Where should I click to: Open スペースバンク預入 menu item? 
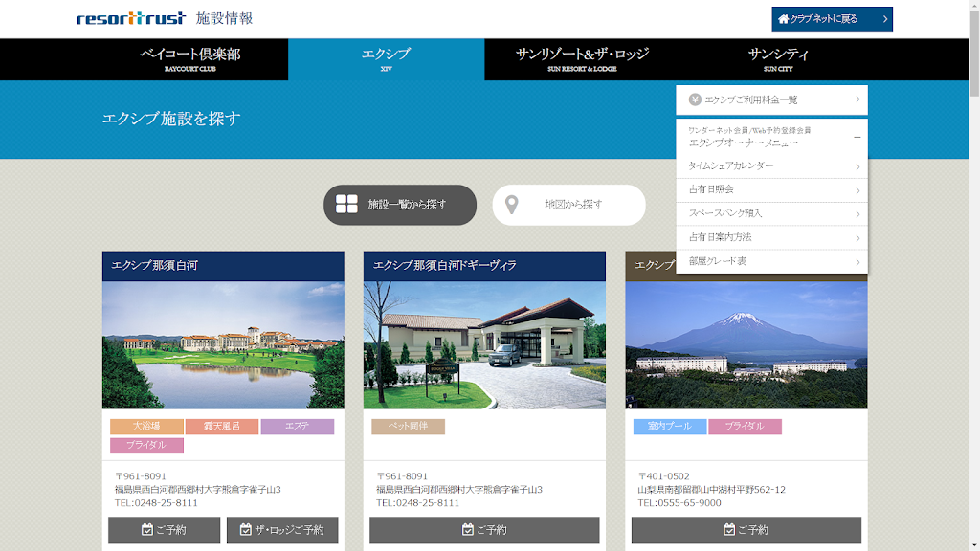click(772, 213)
